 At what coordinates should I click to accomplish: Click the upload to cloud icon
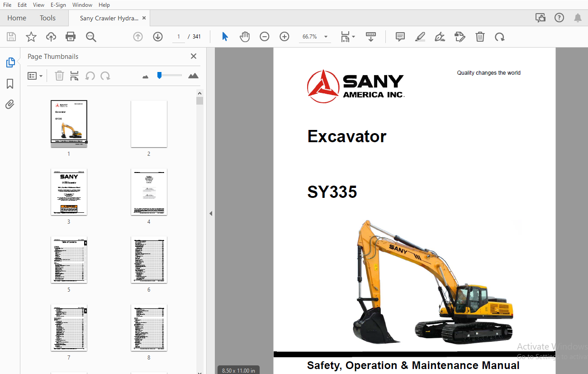[51, 37]
